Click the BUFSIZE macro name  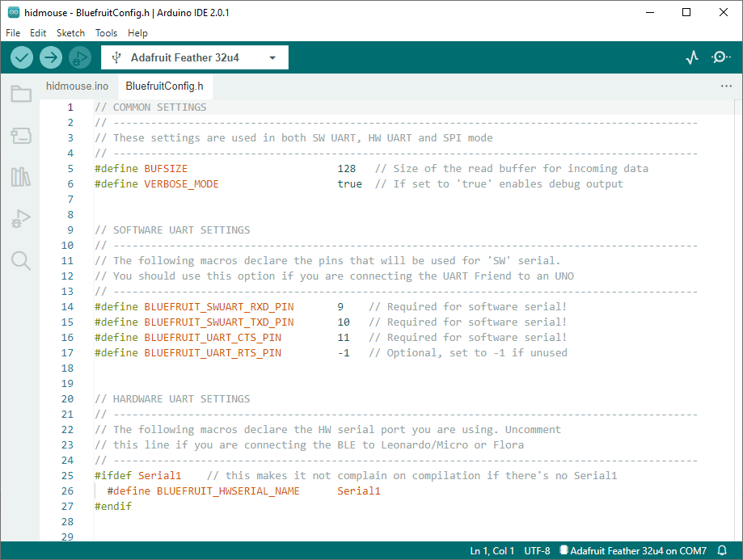(166, 169)
